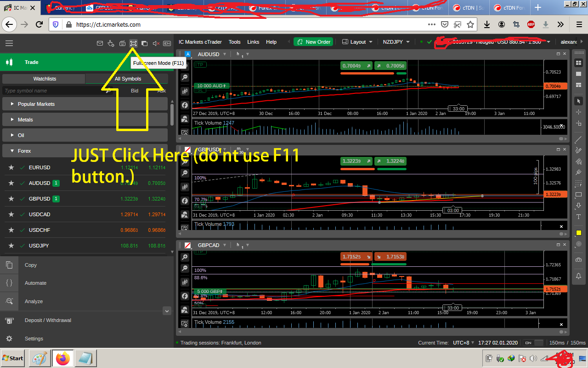The height and width of the screenshot is (368, 588).
Task: Open AUDUSD chart symbol dropdown arrow
Action: tap(225, 54)
